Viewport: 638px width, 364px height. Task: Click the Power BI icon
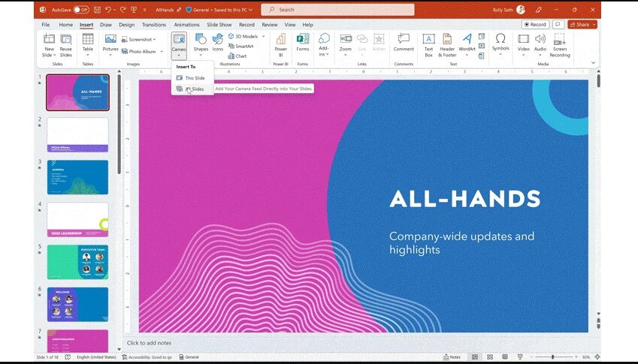(281, 39)
